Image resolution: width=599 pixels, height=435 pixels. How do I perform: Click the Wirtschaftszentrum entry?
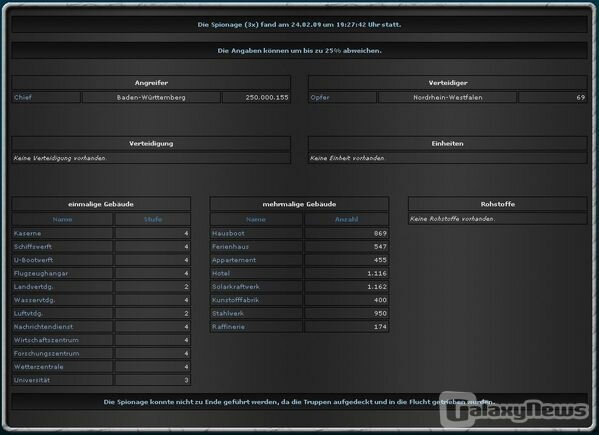(x=46, y=340)
